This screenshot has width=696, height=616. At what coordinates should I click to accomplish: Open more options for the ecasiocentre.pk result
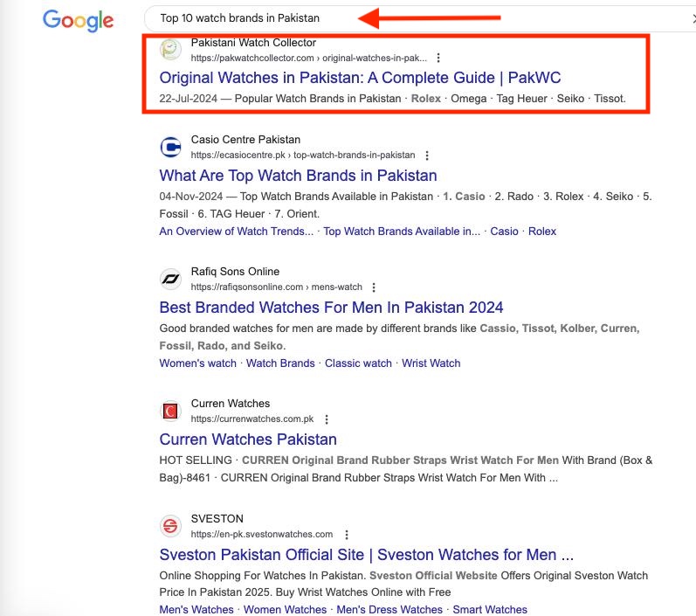(x=426, y=156)
